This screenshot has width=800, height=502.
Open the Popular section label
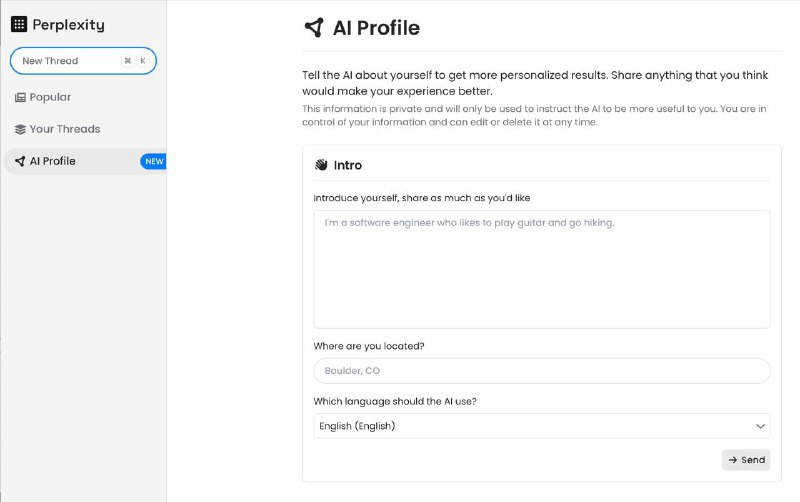pos(51,97)
